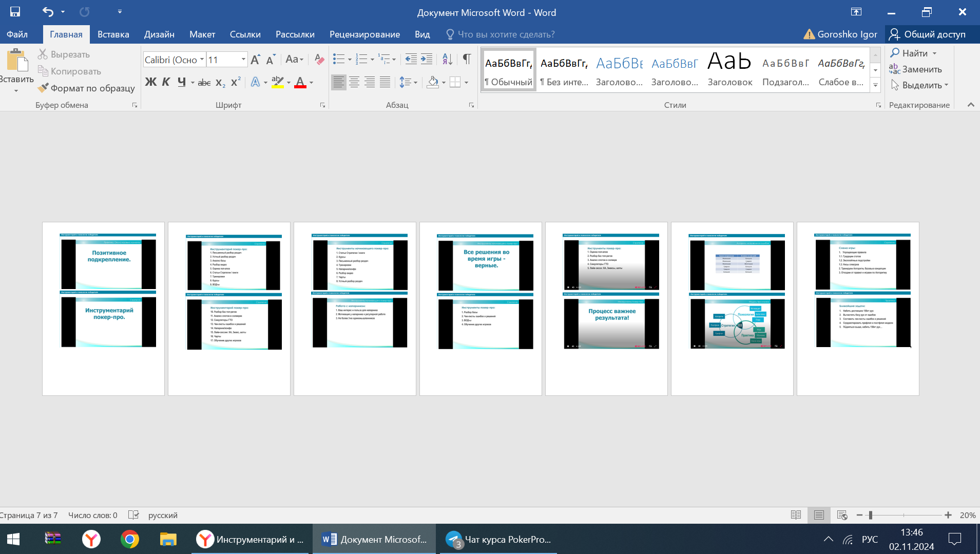Screen dimensions: 980x554
Task: Apply the Без инте... style
Action: 564,70
